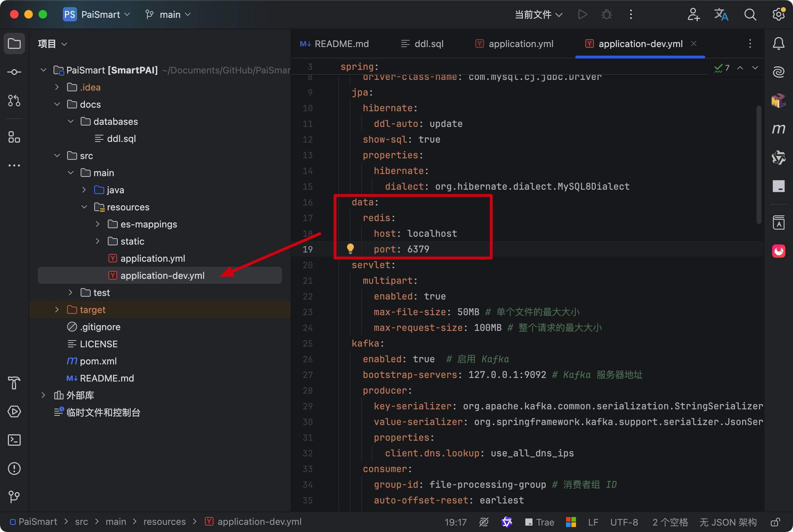
Task: Collapse the docs folder in project tree
Action: tap(57, 104)
